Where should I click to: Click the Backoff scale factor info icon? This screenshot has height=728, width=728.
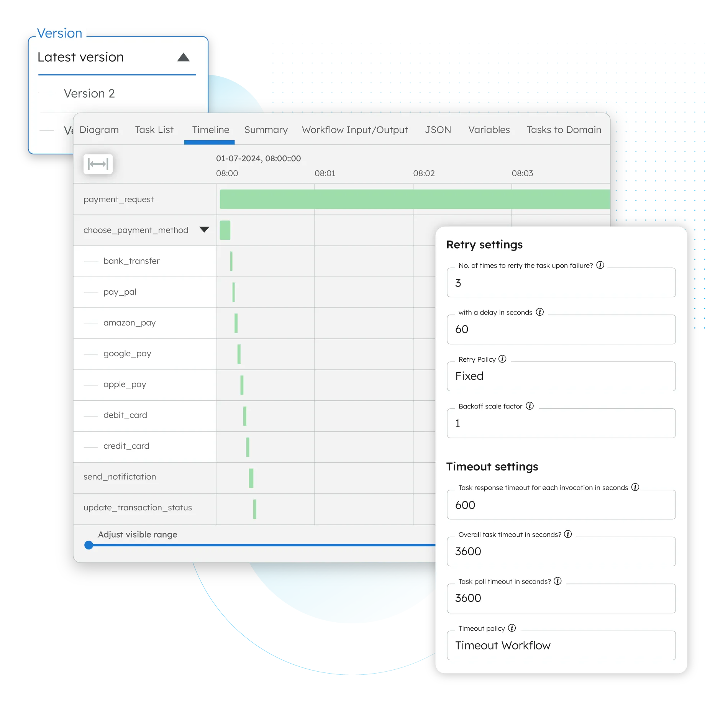pyautogui.click(x=530, y=406)
